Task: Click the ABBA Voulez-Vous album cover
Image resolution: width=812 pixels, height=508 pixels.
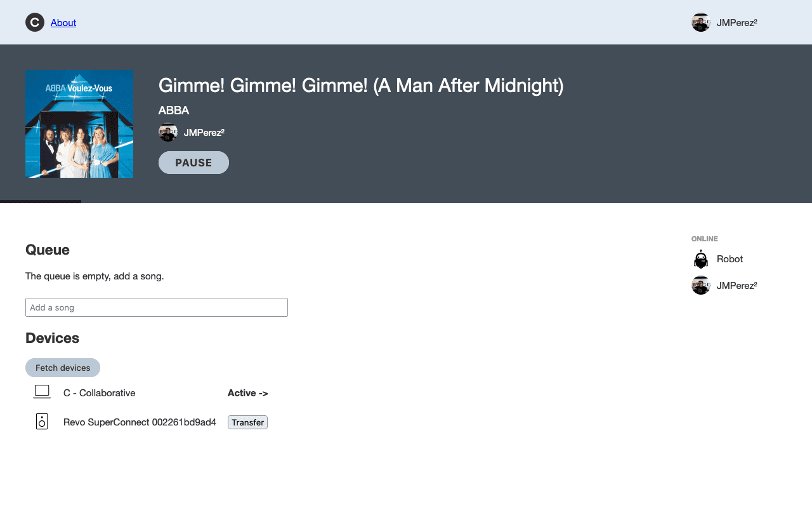Action: click(79, 124)
